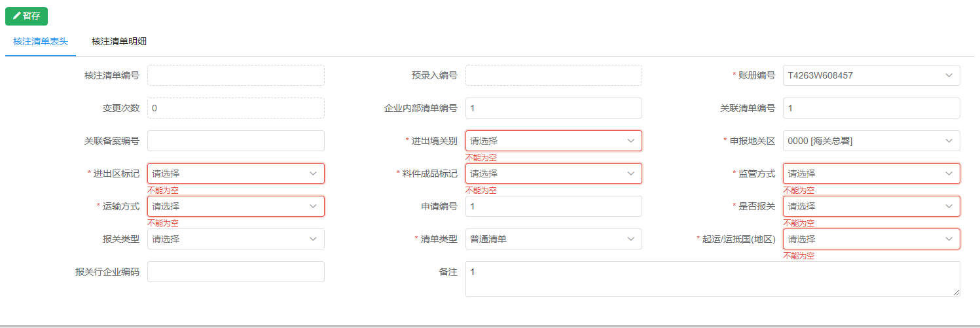Open the 申报地关区 dropdown

871,141
